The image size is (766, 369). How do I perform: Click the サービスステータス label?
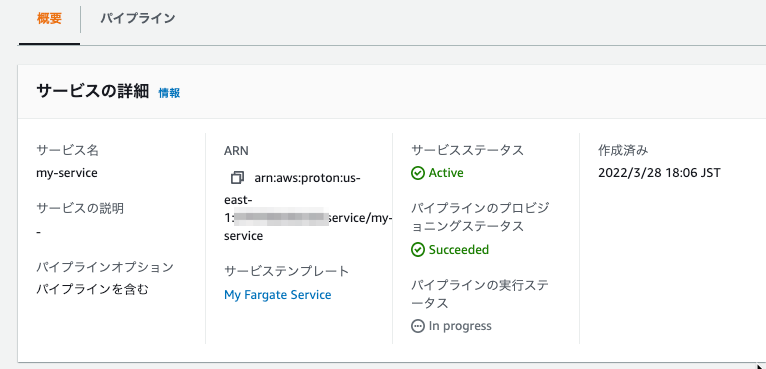468,151
